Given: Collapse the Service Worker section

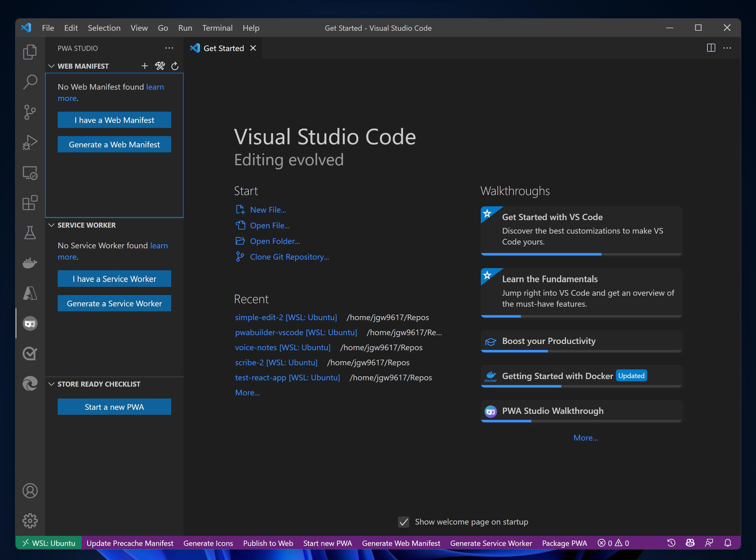Looking at the screenshot, I should tap(51, 225).
